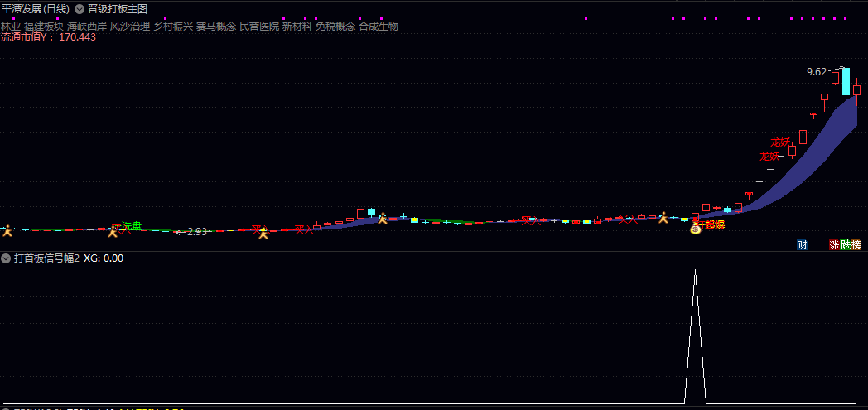The height and width of the screenshot is (410, 868).
Task: Click the 9.62 high price label
Action: pos(816,72)
